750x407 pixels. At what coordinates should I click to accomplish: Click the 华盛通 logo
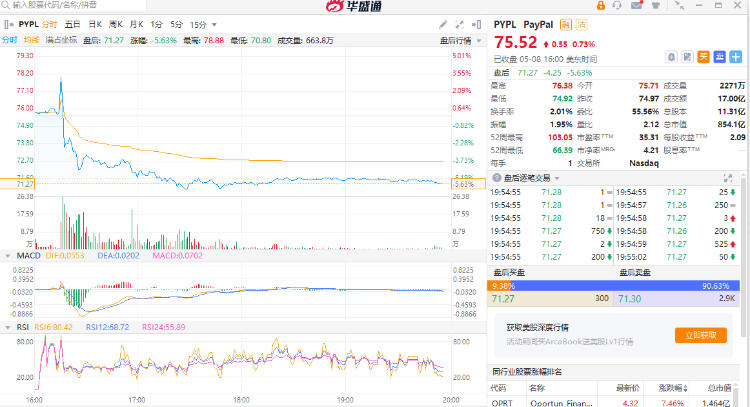pos(354,6)
